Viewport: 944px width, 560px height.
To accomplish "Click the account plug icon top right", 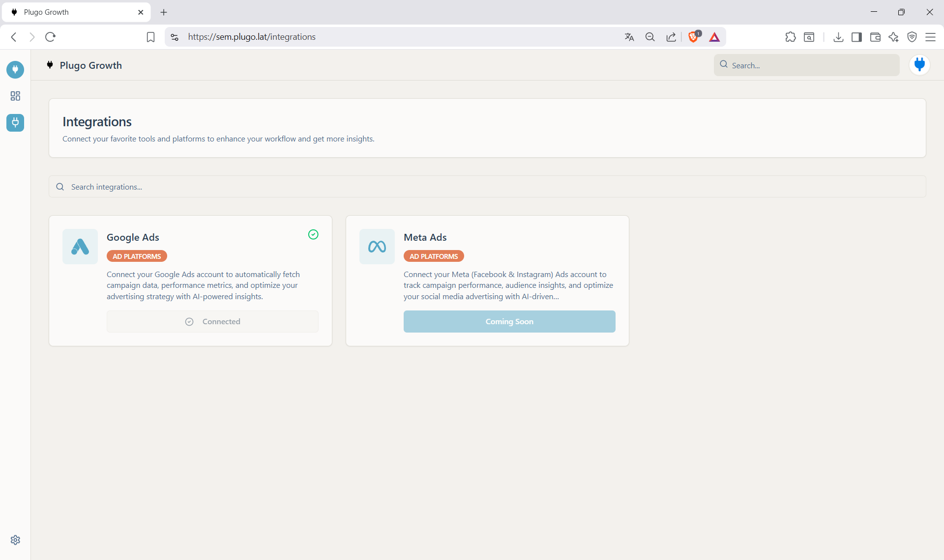I will click(x=919, y=64).
